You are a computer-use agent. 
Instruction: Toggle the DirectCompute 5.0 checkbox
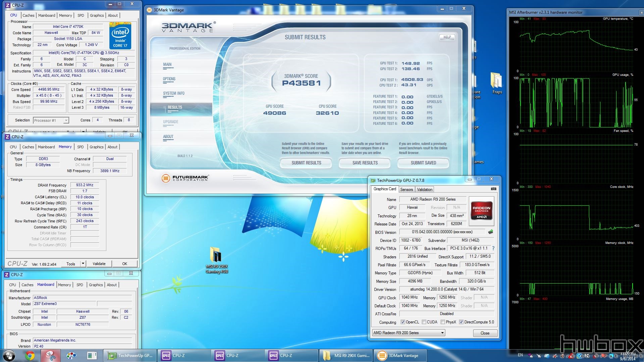pyautogui.click(x=461, y=322)
